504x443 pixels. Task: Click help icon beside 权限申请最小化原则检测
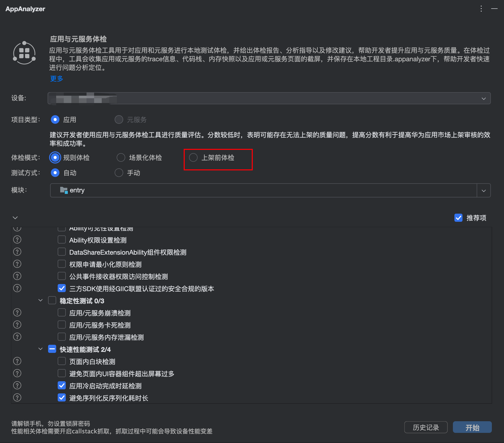click(17, 264)
